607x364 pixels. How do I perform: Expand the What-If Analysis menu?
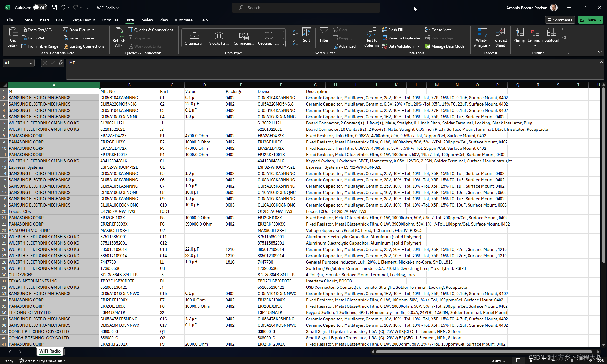(482, 40)
